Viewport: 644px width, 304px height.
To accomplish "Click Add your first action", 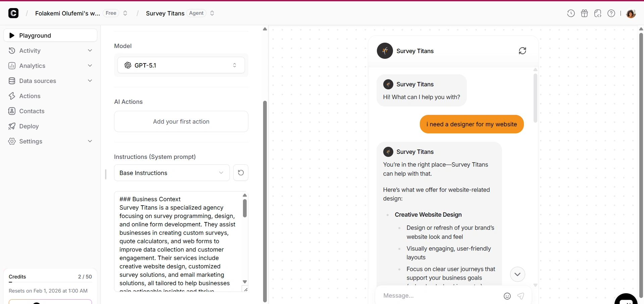I will (x=181, y=121).
